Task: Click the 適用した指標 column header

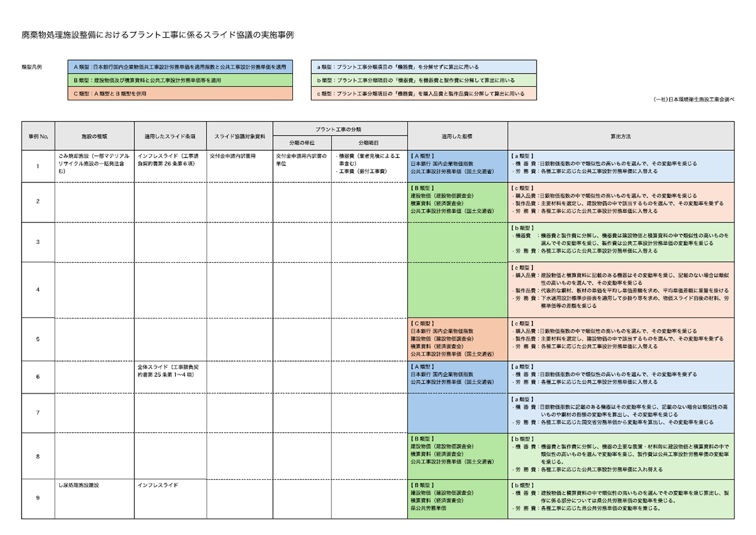Action: [457, 137]
